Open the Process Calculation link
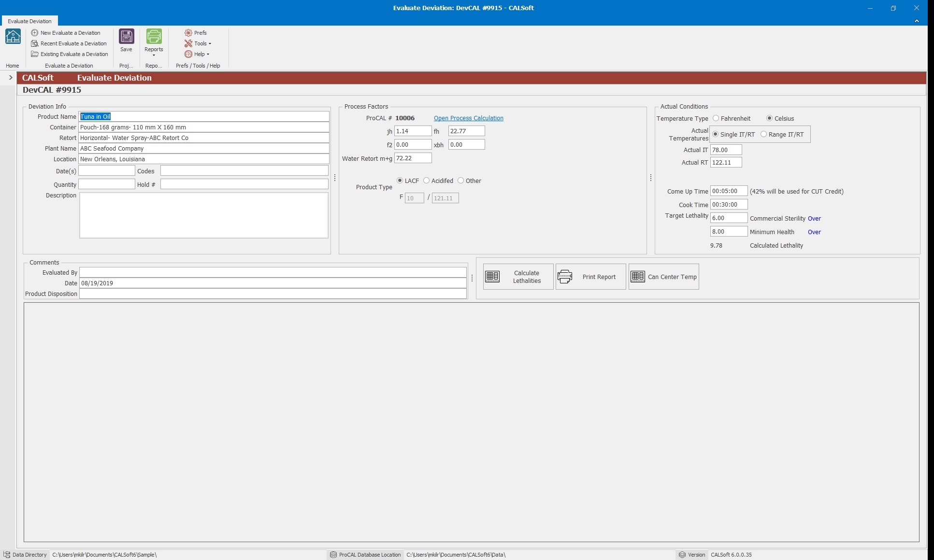This screenshot has height=560, width=934. (x=468, y=118)
